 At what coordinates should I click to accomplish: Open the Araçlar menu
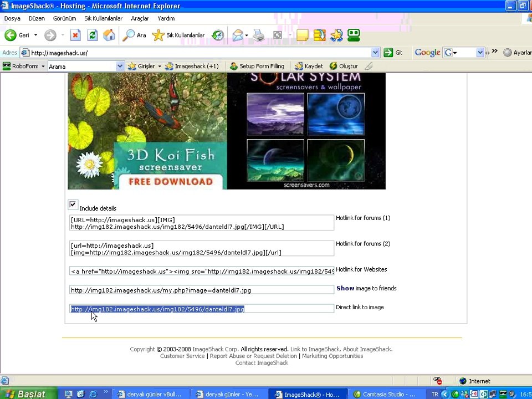click(140, 18)
